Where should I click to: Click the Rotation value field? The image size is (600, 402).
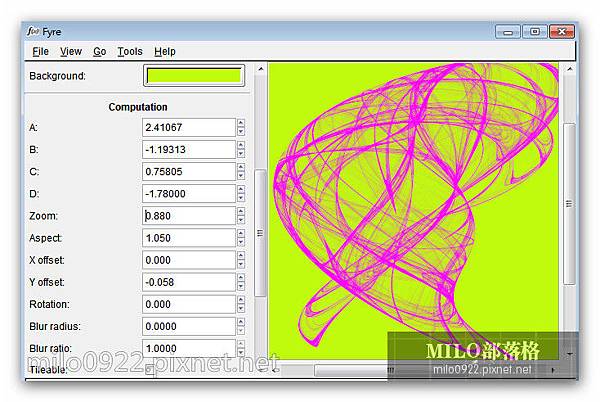click(x=189, y=304)
